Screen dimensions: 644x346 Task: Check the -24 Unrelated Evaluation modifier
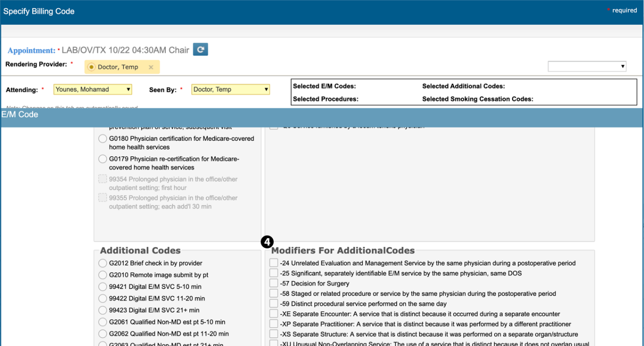(274, 263)
